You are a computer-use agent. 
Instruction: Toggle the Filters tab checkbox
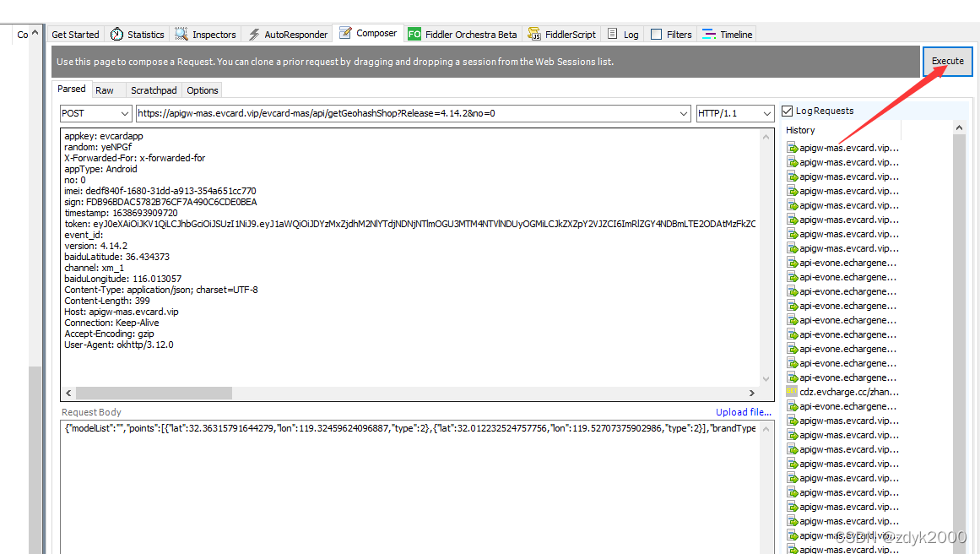(x=656, y=35)
